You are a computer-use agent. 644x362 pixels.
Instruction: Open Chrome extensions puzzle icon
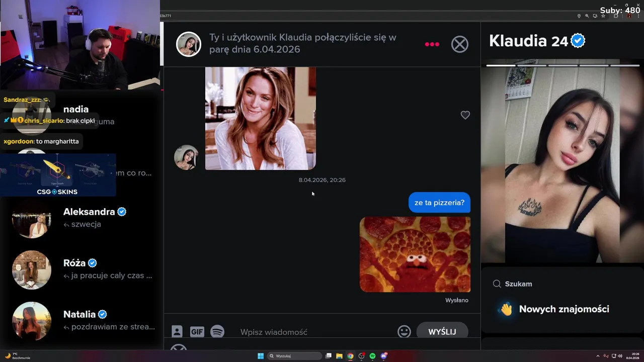click(616, 16)
